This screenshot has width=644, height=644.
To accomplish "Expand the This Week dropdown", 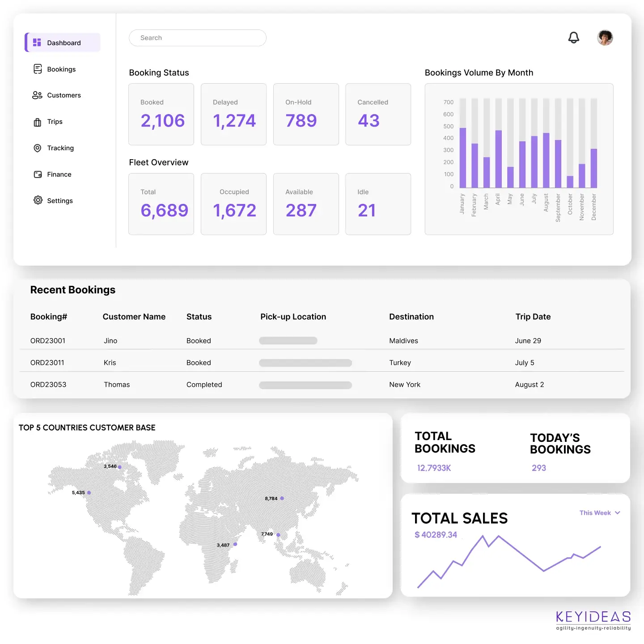I will click(x=600, y=513).
